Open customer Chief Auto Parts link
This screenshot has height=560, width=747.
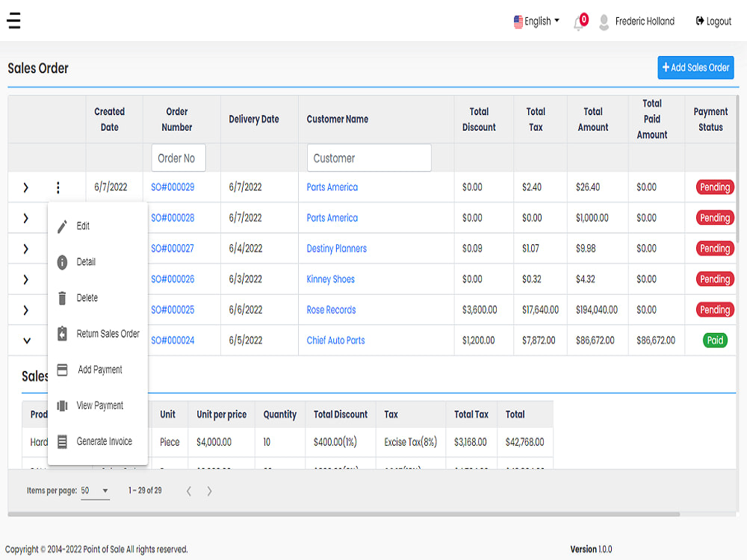335,340
